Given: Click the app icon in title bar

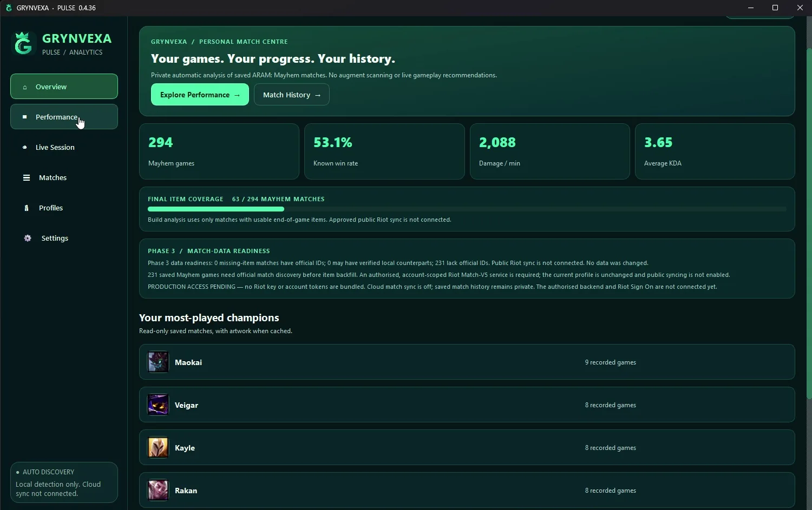Looking at the screenshot, I should coord(9,8).
